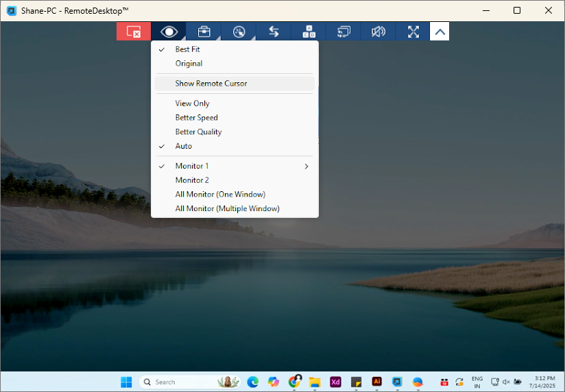Image resolution: width=565 pixels, height=392 pixels.
Task: Click the switch monitor icon in toolbar
Action: click(x=344, y=32)
